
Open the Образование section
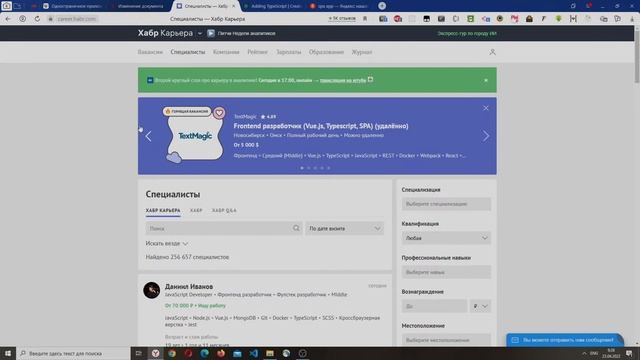pos(326,52)
